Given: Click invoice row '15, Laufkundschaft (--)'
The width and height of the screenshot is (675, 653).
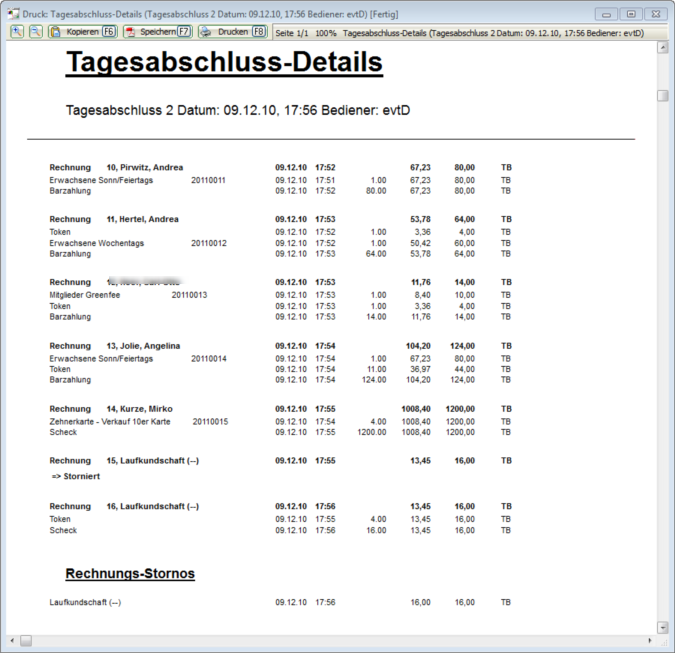Looking at the screenshot, I should (x=280, y=460).
